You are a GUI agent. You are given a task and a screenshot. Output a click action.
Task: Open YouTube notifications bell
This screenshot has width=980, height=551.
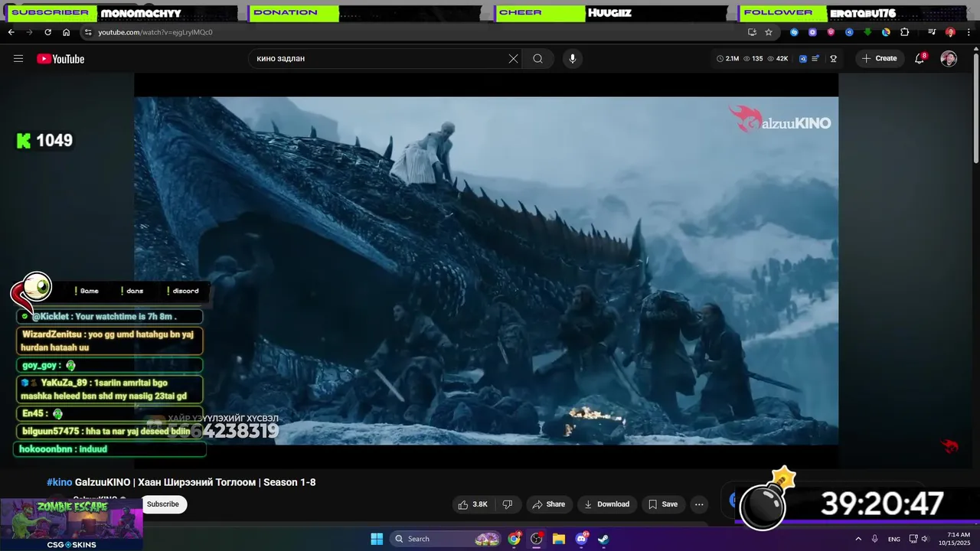pyautogui.click(x=920, y=59)
